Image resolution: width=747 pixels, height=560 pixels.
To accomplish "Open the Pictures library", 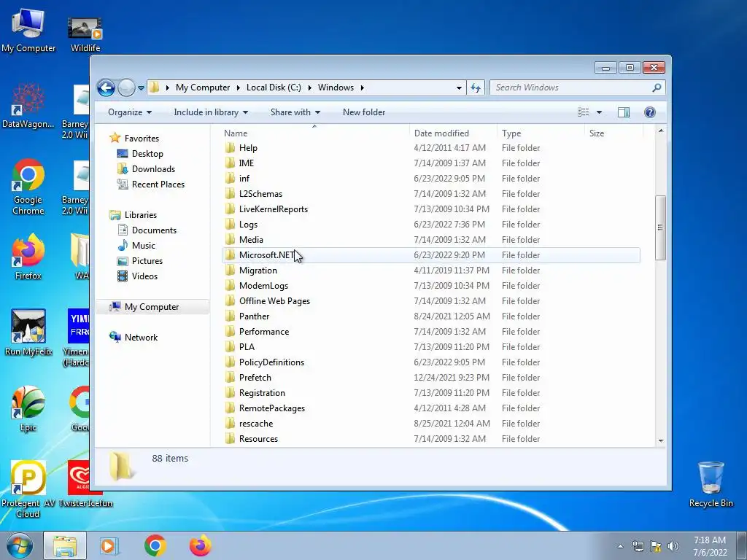I will (147, 261).
